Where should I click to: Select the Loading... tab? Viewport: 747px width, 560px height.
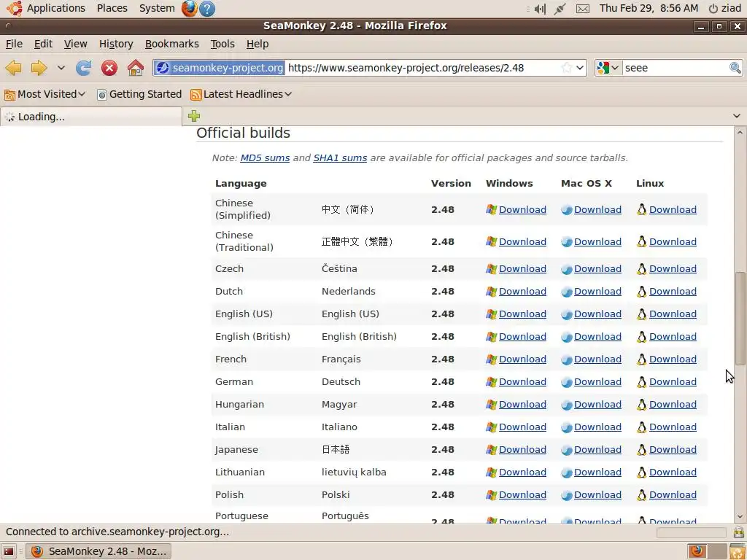tap(91, 117)
